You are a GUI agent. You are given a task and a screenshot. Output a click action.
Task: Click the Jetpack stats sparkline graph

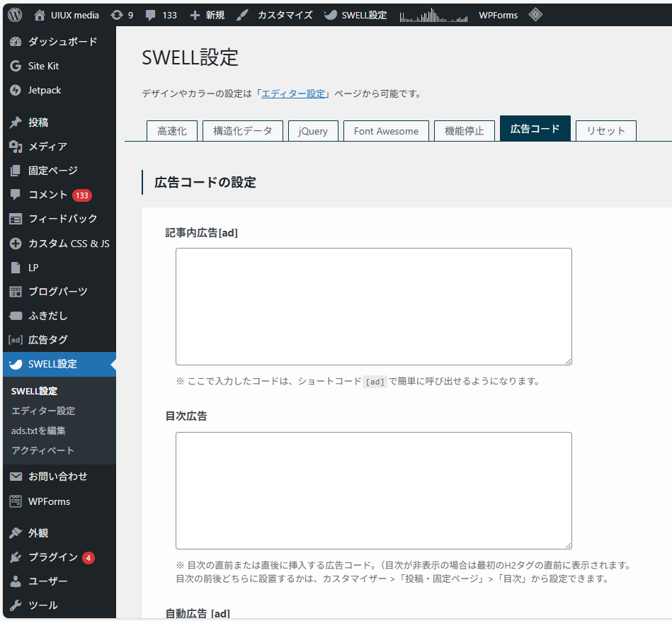(x=433, y=16)
